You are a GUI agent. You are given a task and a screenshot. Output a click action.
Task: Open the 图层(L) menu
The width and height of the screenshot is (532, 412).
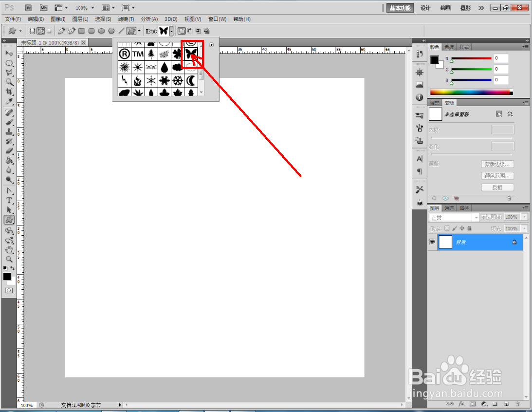[x=80, y=19]
